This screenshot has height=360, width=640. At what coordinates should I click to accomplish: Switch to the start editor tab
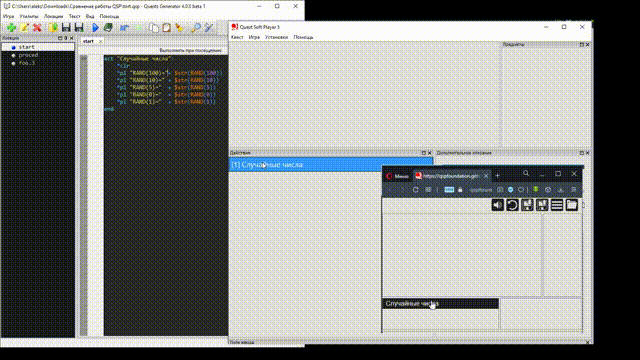tap(88, 41)
